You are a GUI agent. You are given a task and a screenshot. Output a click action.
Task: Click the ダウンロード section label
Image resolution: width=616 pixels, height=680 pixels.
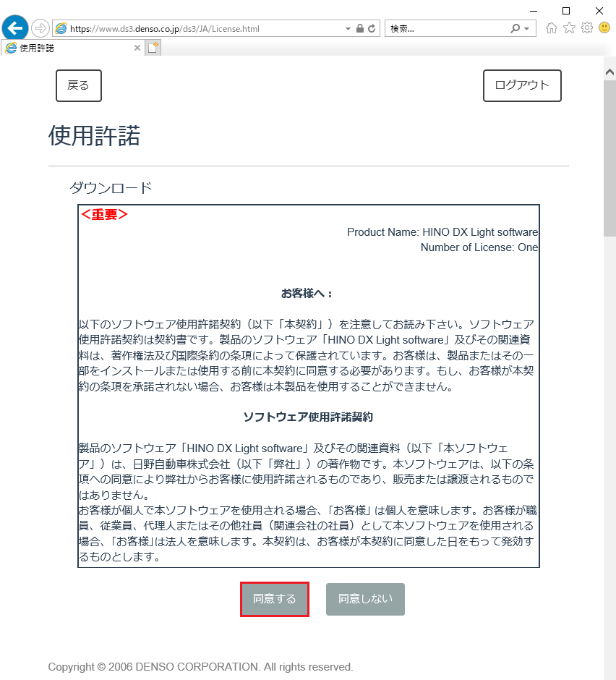[x=111, y=188]
